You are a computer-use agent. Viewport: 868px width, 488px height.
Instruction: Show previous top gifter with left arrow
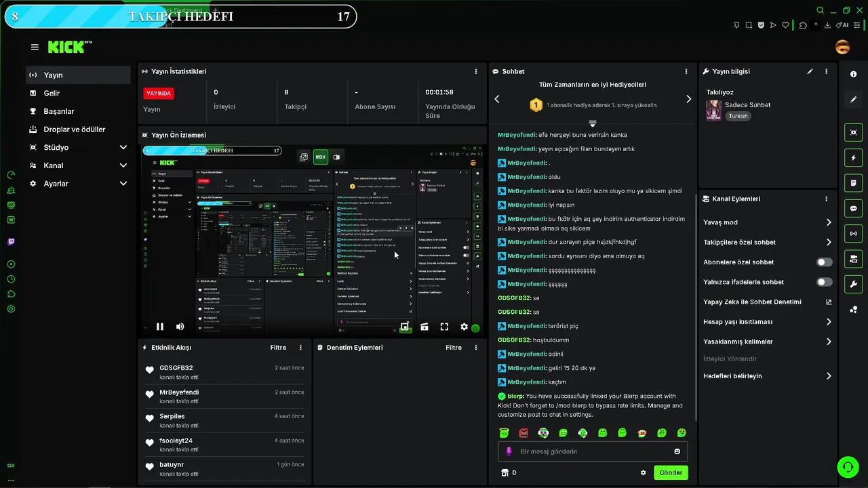coord(497,99)
